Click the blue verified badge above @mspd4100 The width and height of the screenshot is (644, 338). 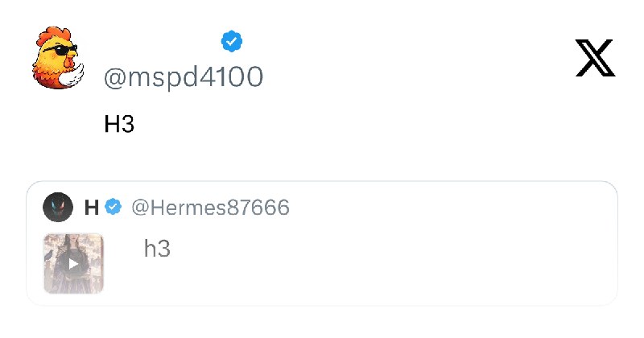[232, 41]
